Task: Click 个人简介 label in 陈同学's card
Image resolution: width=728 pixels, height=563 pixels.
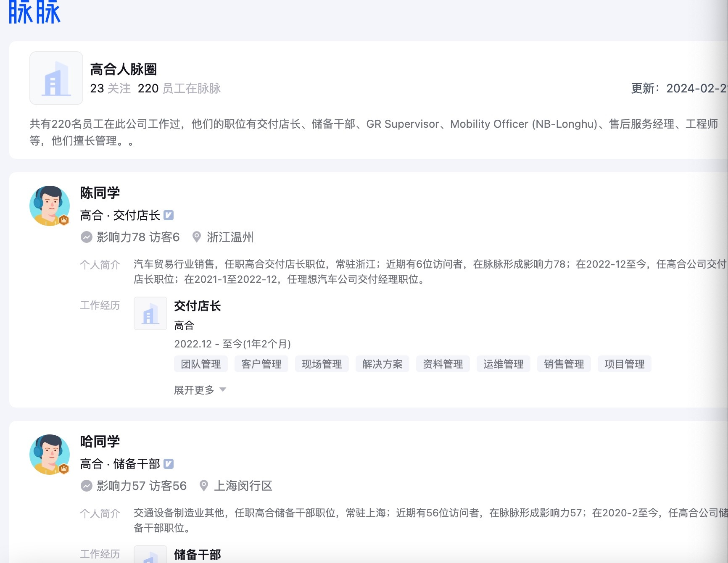Action: [x=100, y=265]
